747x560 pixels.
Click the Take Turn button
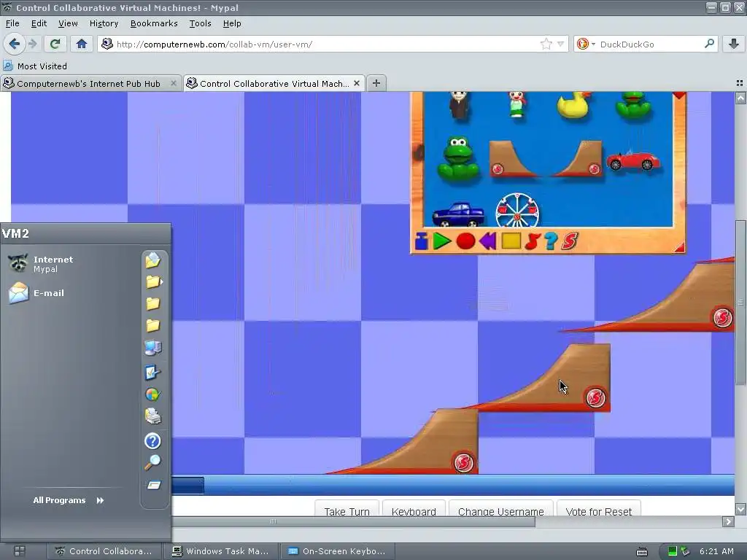[347, 510]
